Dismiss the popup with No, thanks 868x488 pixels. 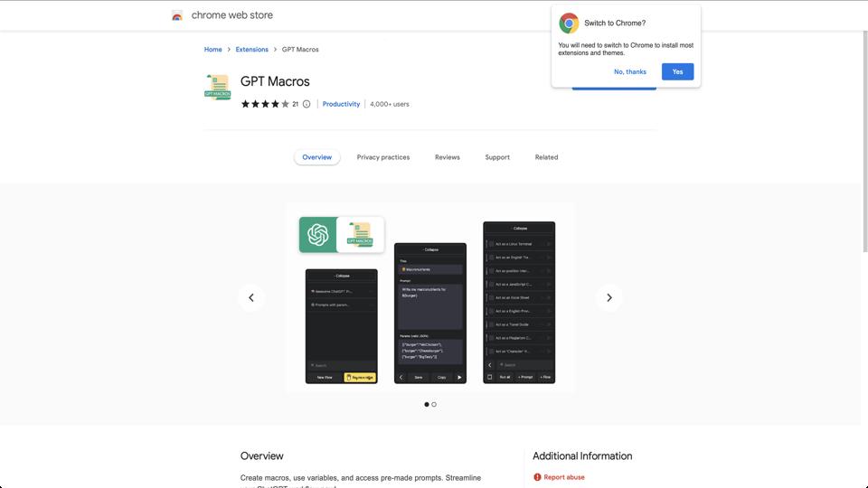630,72
